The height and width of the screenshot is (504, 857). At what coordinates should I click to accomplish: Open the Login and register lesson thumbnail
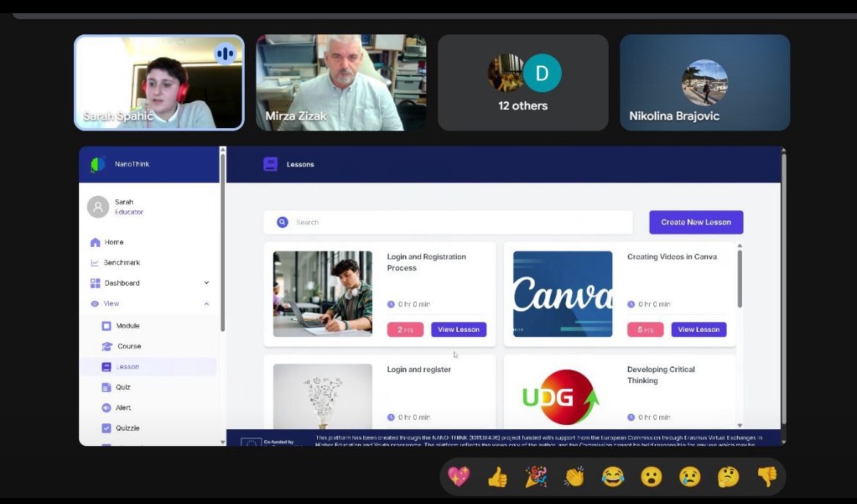point(322,397)
